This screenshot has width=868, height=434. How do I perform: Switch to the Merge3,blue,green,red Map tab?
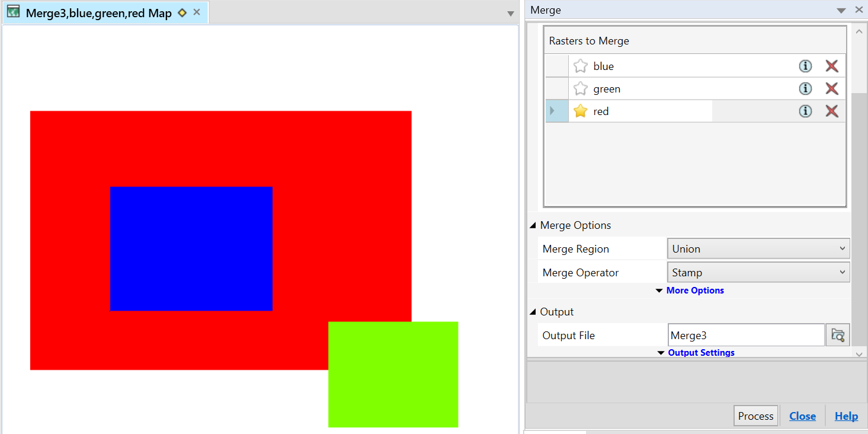click(x=101, y=12)
